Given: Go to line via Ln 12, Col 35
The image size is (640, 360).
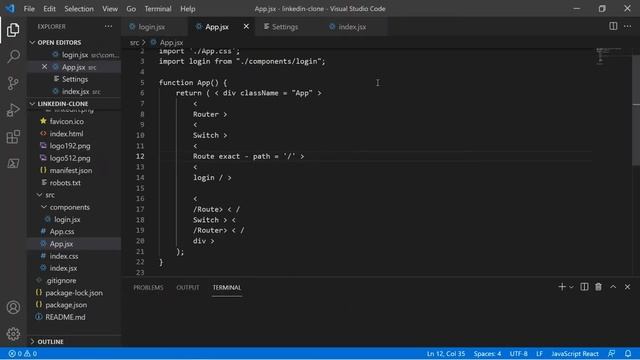Looking at the screenshot, I should pyautogui.click(x=446, y=353).
